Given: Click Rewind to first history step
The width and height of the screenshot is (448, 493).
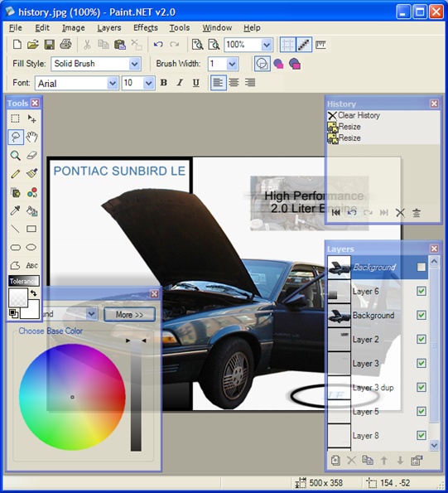Looking at the screenshot, I should (335, 213).
